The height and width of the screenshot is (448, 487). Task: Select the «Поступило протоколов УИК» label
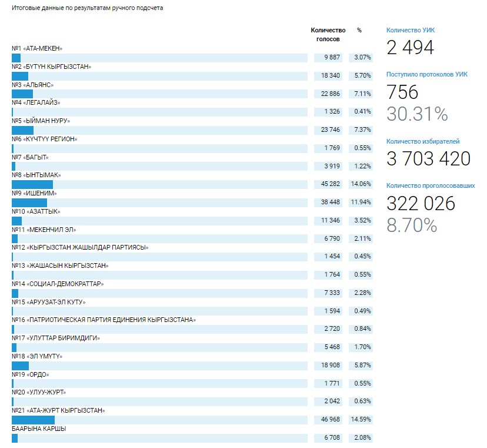(426, 75)
